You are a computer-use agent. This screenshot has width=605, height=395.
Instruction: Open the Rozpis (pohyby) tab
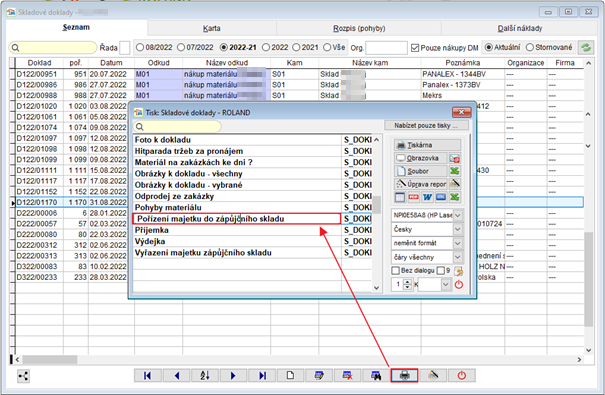click(359, 28)
